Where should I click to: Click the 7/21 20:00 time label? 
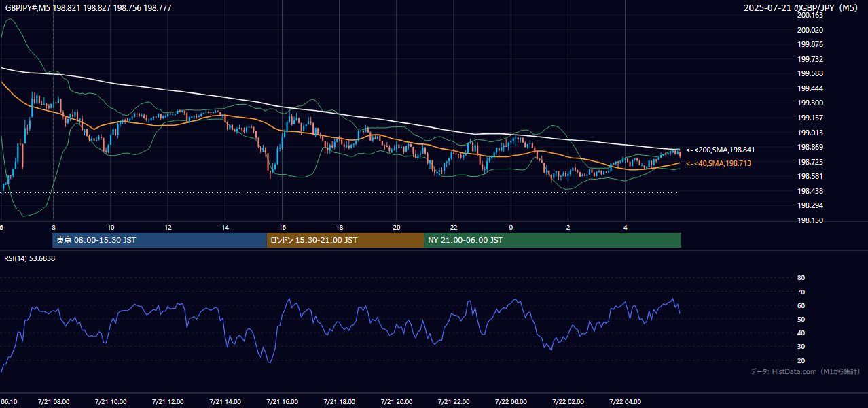[x=397, y=402]
